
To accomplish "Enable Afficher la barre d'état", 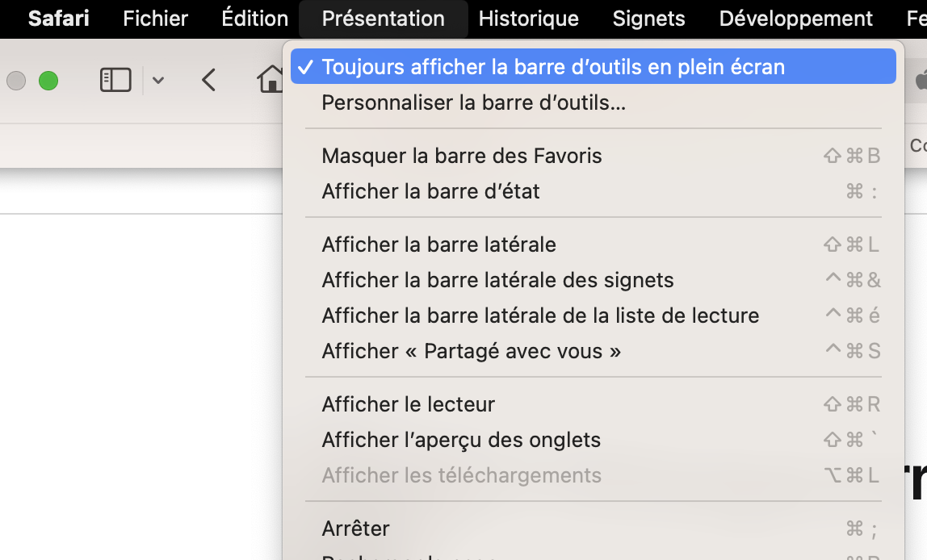I will tap(430, 191).
